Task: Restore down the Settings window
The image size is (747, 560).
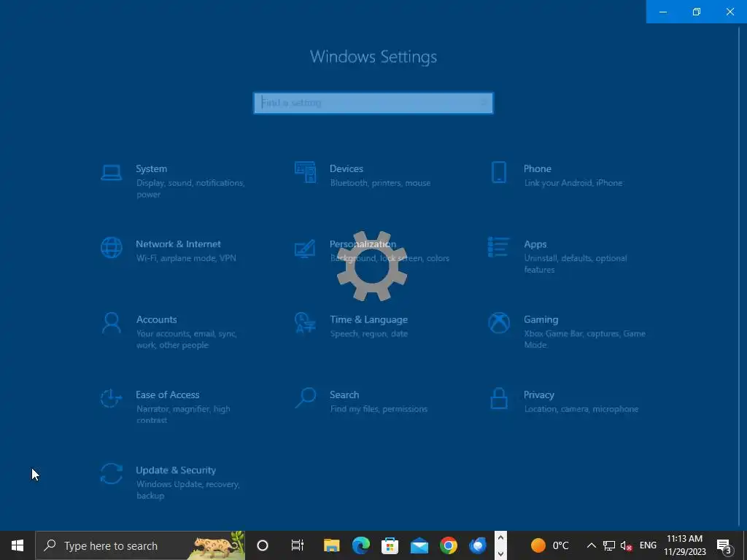Action: click(697, 12)
